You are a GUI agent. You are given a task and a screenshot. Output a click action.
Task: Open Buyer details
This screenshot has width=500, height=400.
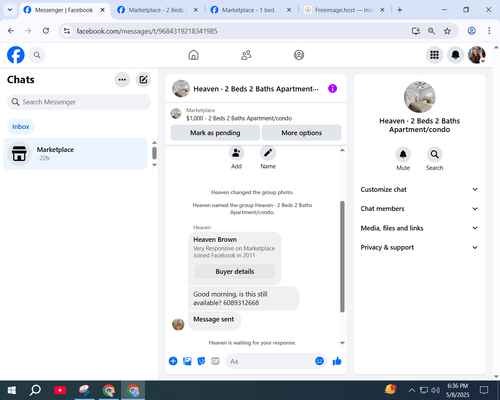coord(235,271)
